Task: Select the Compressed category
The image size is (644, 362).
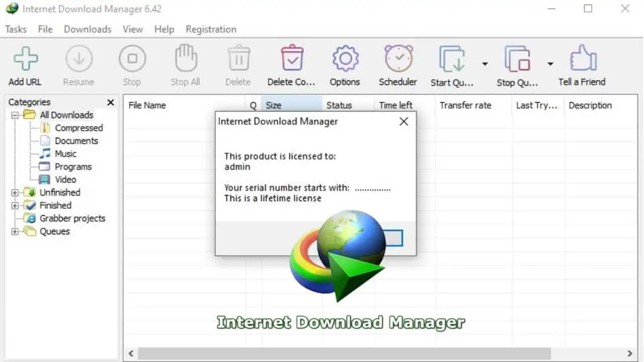Action: (x=78, y=128)
